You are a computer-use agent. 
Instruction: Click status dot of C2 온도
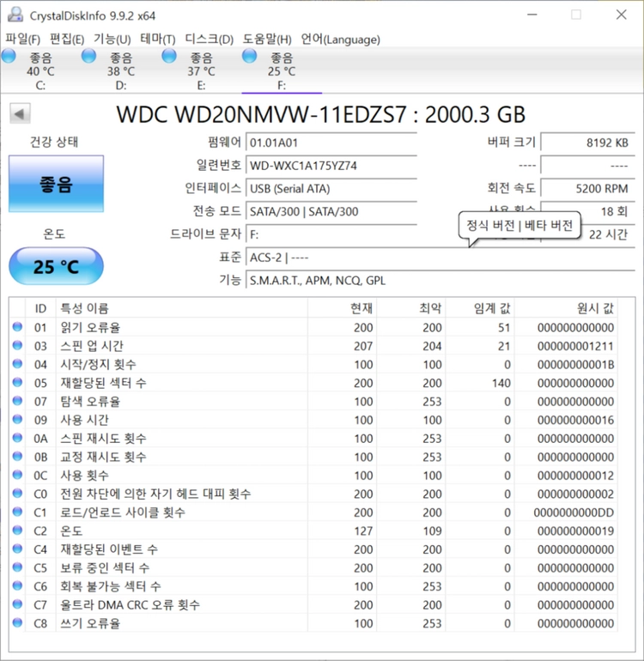pos(17,530)
